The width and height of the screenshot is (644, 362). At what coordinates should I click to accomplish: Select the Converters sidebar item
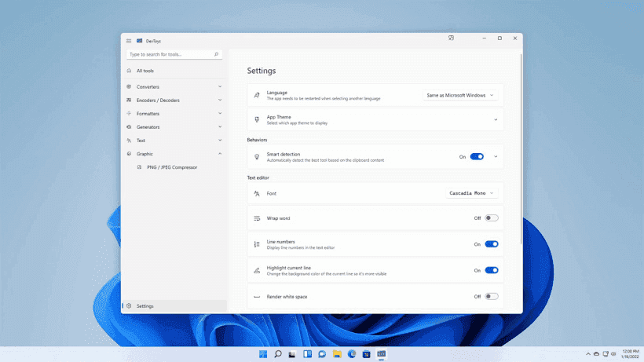click(x=174, y=86)
